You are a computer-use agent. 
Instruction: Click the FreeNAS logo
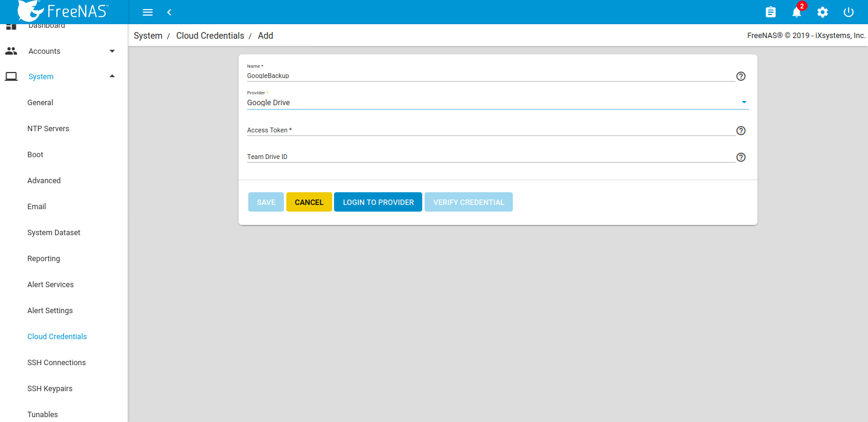coord(64,11)
